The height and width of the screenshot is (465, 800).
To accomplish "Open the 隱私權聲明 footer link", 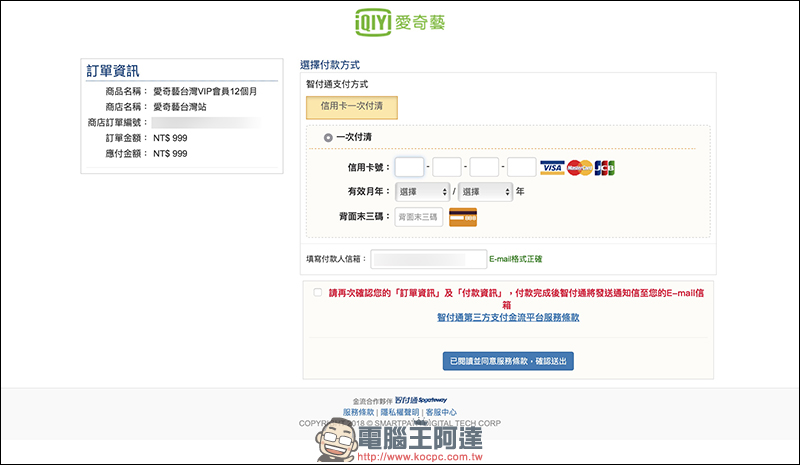I will [399, 412].
